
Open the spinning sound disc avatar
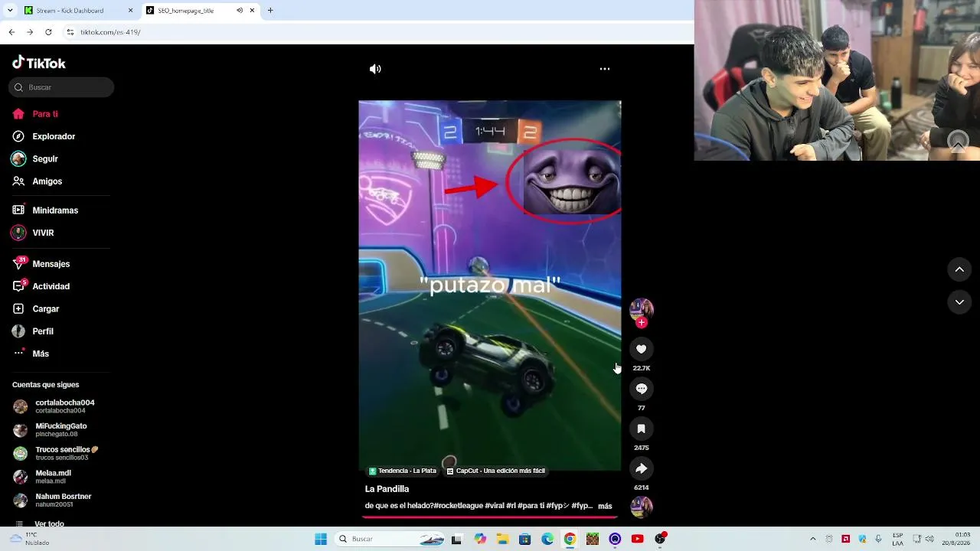[642, 507]
